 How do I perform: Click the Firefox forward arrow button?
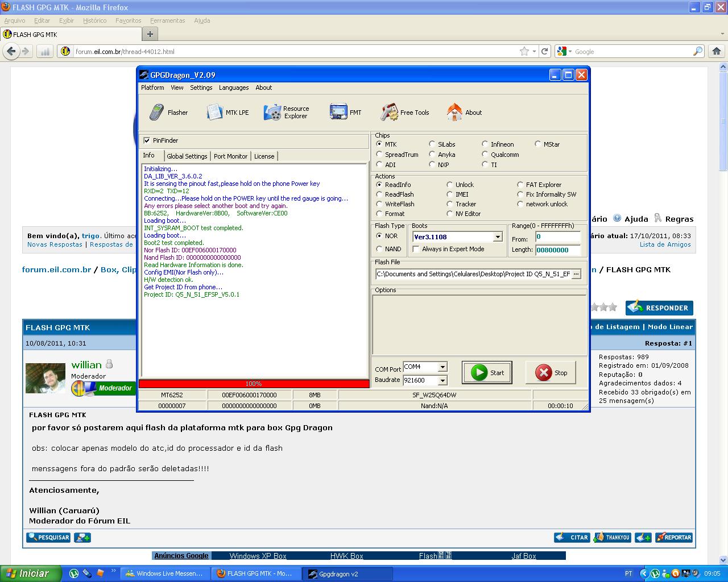point(25,51)
